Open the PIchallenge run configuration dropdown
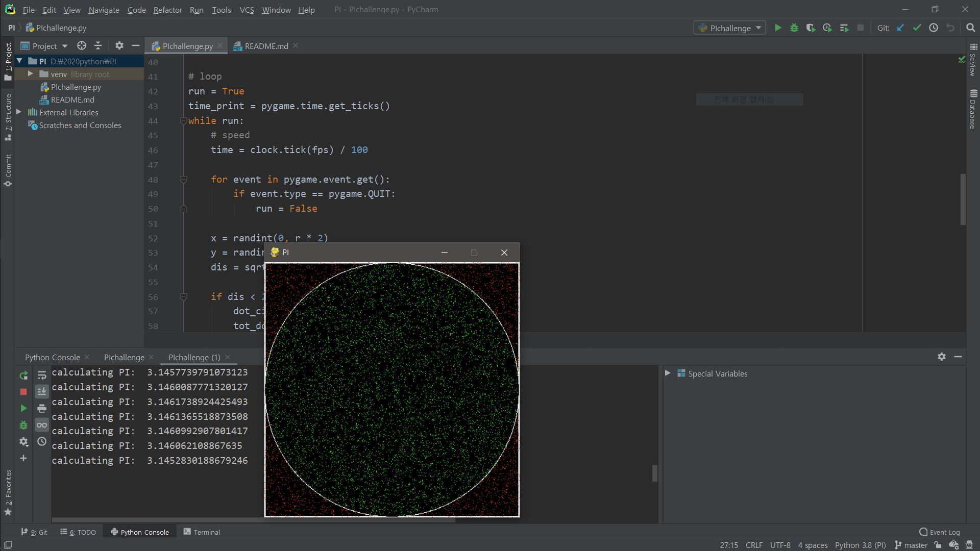Image resolution: width=980 pixels, height=551 pixels. 759,28
